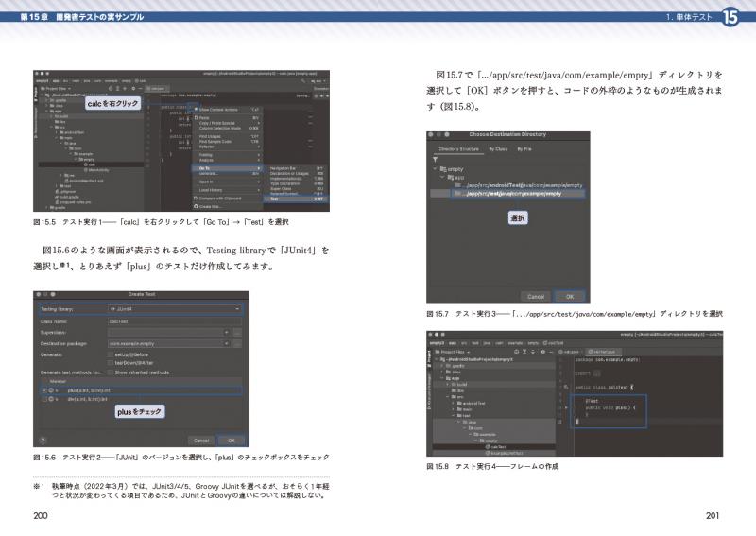Click the locate target icon in figure 15.8 project panel

point(516,352)
